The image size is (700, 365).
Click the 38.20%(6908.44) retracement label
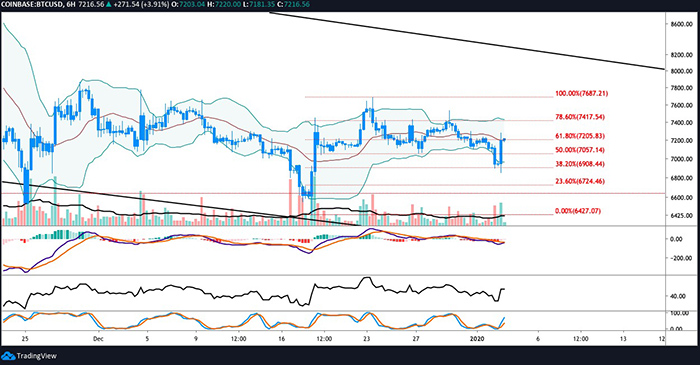(580, 164)
